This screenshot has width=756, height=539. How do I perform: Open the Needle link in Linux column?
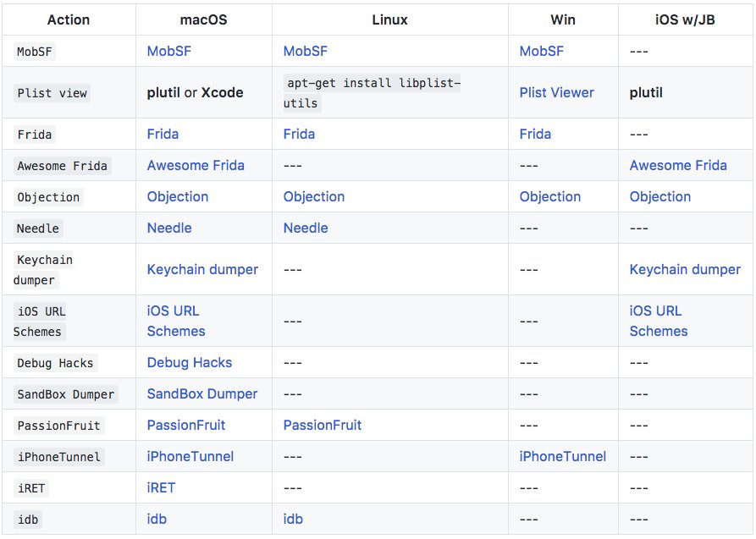[x=306, y=228]
